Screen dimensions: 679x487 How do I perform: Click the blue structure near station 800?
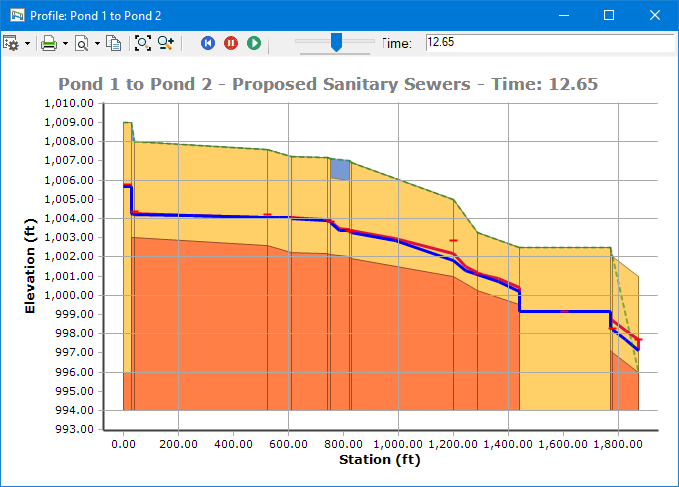[x=340, y=169]
